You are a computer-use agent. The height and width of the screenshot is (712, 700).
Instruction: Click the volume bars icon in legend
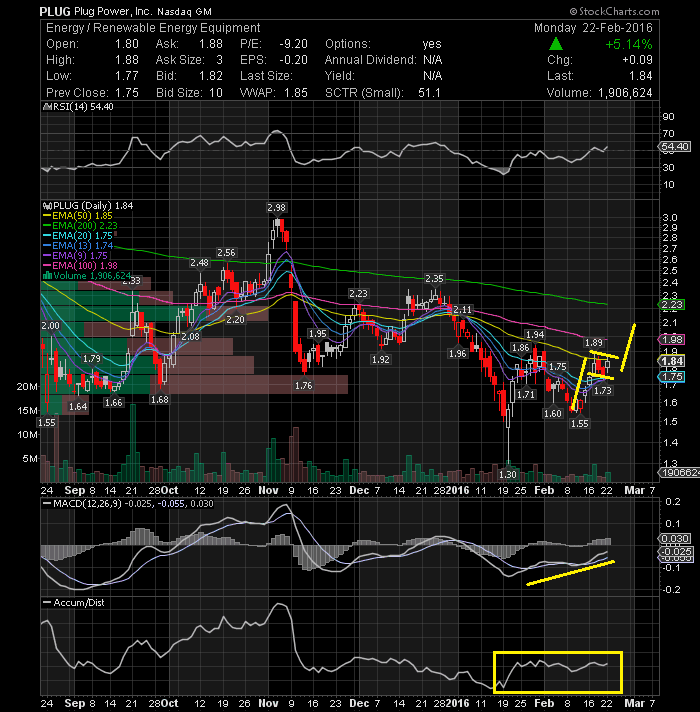pos(47,276)
